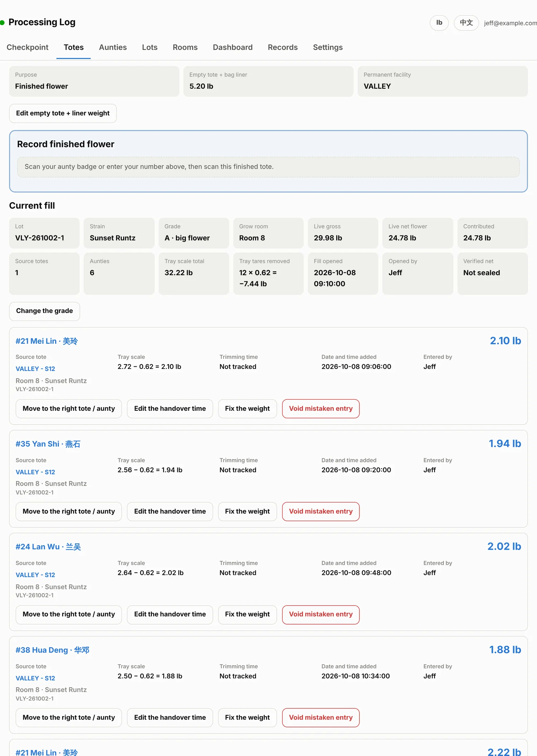The height and width of the screenshot is (756, 537).
Task: Edit the handover time for Yan Shi
Action: pos(170,511)
